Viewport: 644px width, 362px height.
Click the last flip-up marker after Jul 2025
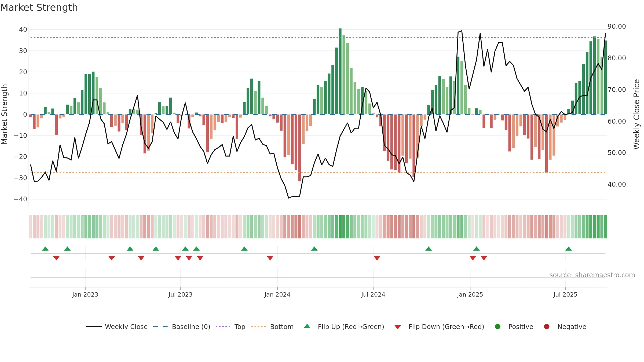tap(569, 249)
